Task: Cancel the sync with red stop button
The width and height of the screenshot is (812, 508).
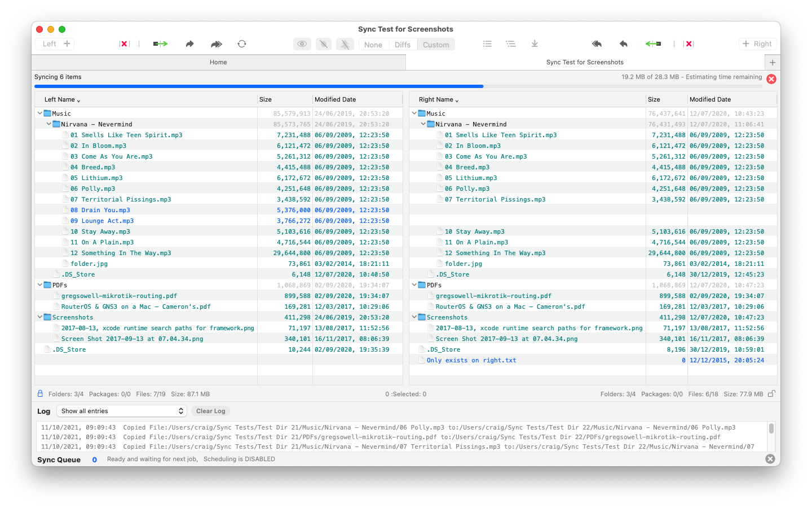Action: click(x=771, y=79)
